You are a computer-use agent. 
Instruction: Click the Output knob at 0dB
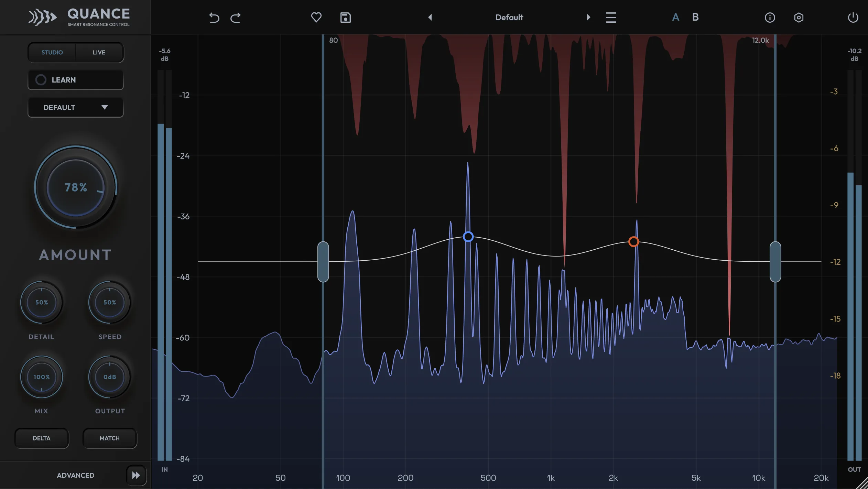110,377
